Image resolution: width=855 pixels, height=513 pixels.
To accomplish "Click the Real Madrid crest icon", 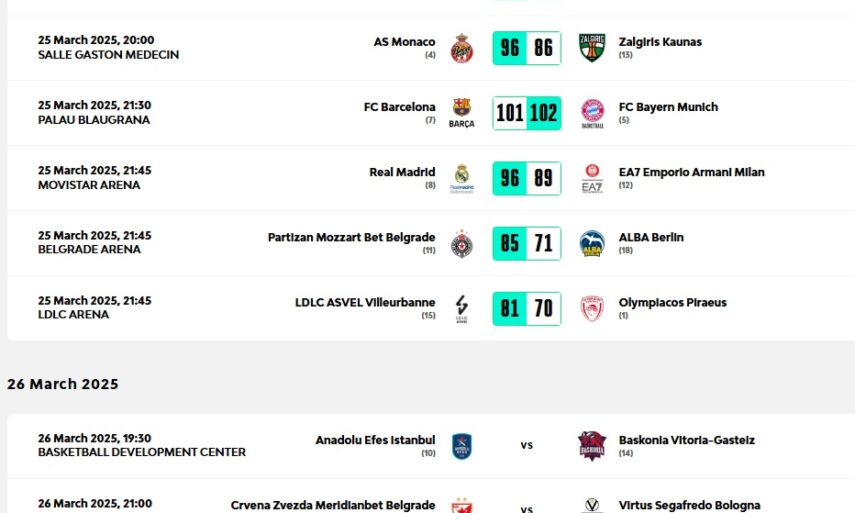I will click(x=461, y=178).
